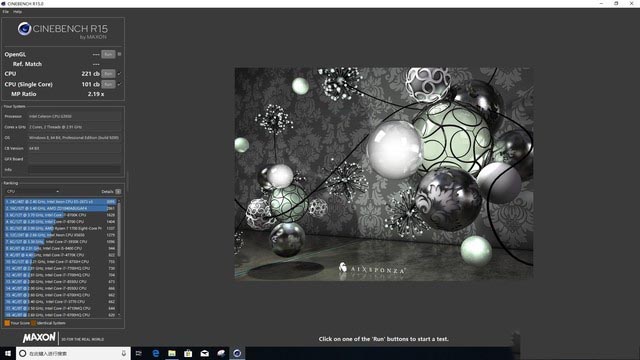Select ranking row 3 Core i7-8700K
This screenshot has height=360, width=640.
coord(60,215)
